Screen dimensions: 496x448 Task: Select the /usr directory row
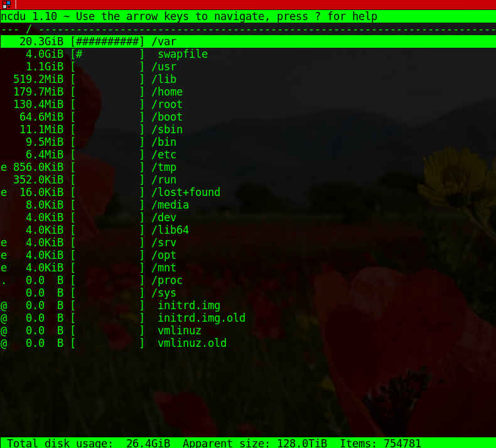coord(248,67)
